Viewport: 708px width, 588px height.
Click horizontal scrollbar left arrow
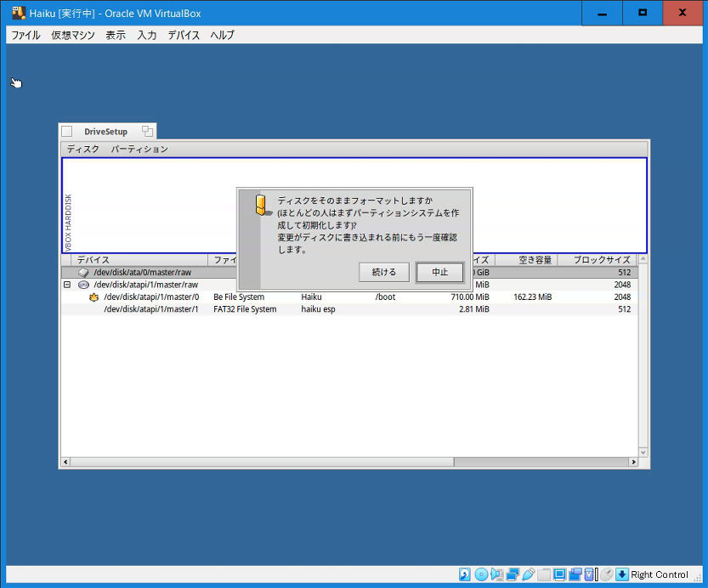[x=66, y=462]
